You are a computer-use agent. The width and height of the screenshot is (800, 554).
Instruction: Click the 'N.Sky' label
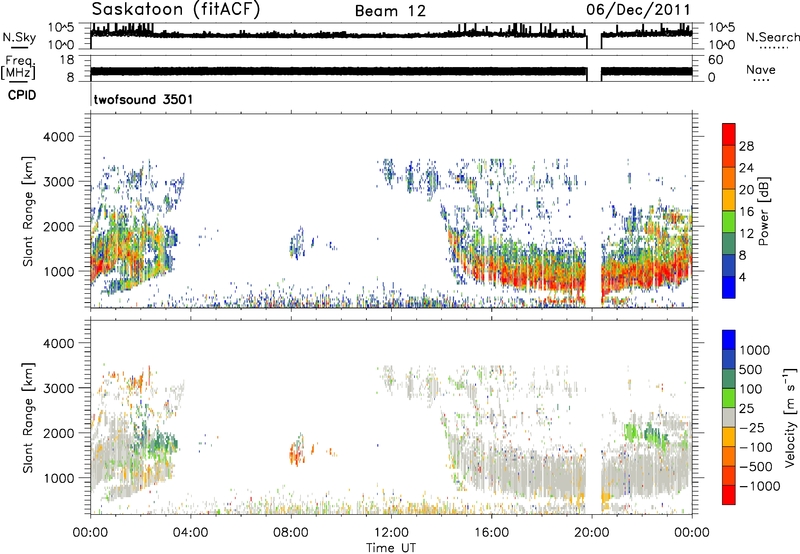[x=19, y=37]
